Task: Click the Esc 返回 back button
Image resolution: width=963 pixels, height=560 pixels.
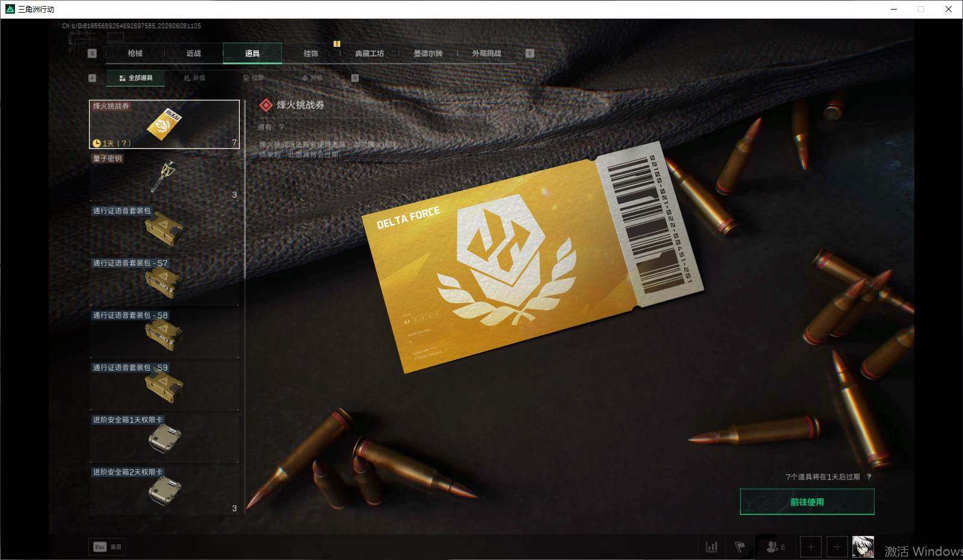Action: [x=107, y=547]
